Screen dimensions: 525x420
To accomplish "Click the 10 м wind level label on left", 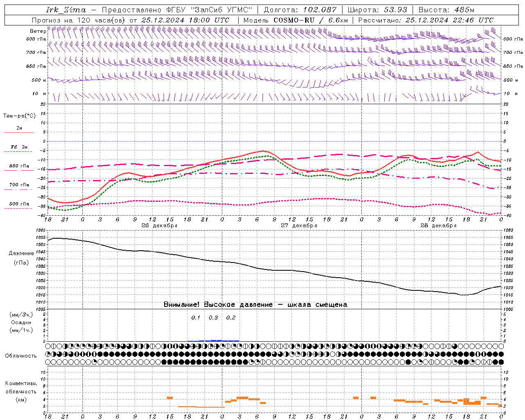I will [39, 94].
